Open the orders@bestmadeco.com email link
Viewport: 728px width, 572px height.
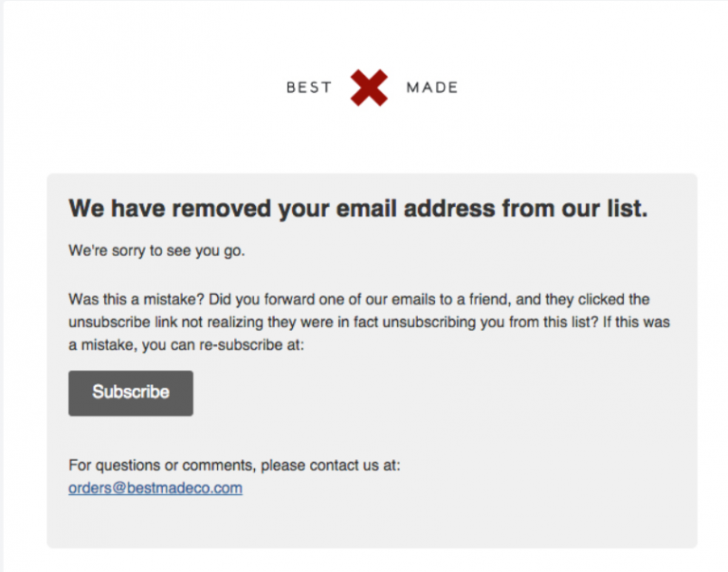pos(155,488)
